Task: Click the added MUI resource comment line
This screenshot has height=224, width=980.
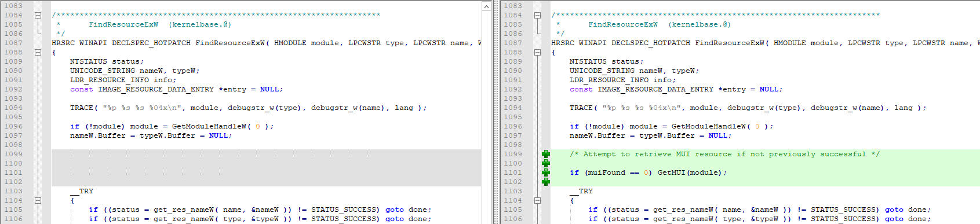Action: click(x=724, y=154)
